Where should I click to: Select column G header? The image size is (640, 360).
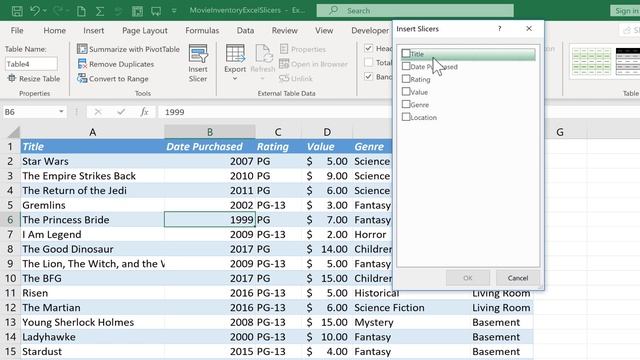(560, 132)
